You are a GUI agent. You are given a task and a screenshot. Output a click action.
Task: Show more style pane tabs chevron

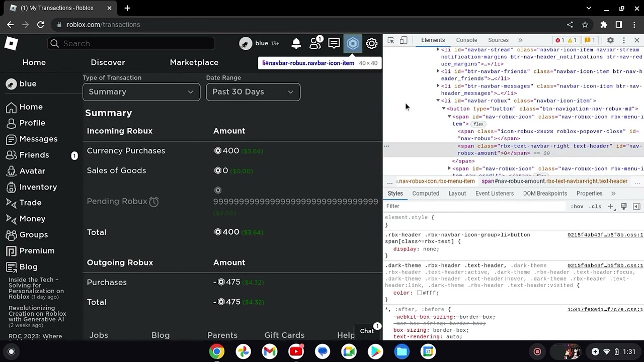click(x=613, y=194)
